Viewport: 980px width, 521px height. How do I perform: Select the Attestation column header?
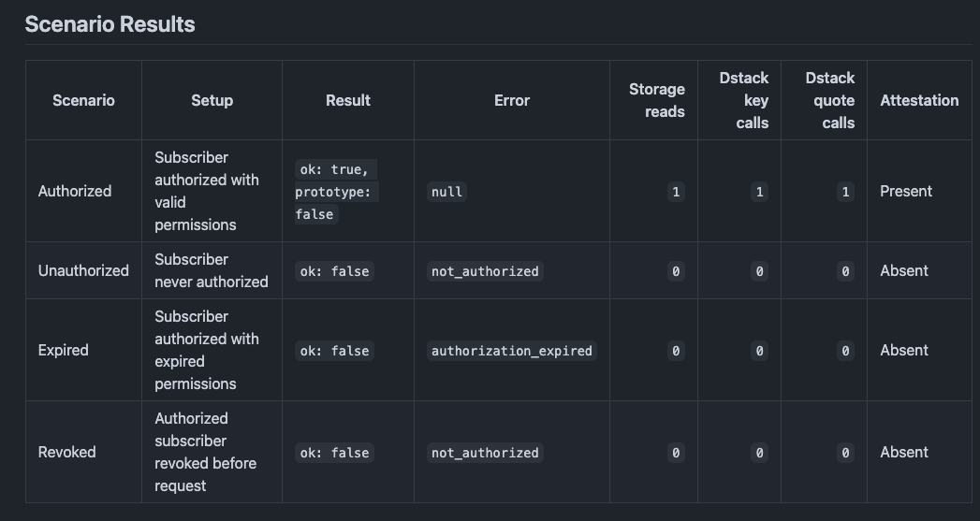pyautogui.click(x=919, y=101)
